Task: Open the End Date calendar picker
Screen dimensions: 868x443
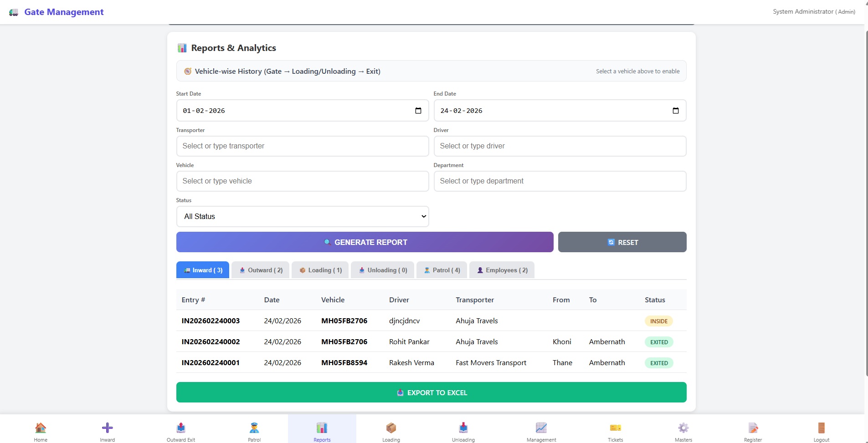Action: (x=675, y=111)
